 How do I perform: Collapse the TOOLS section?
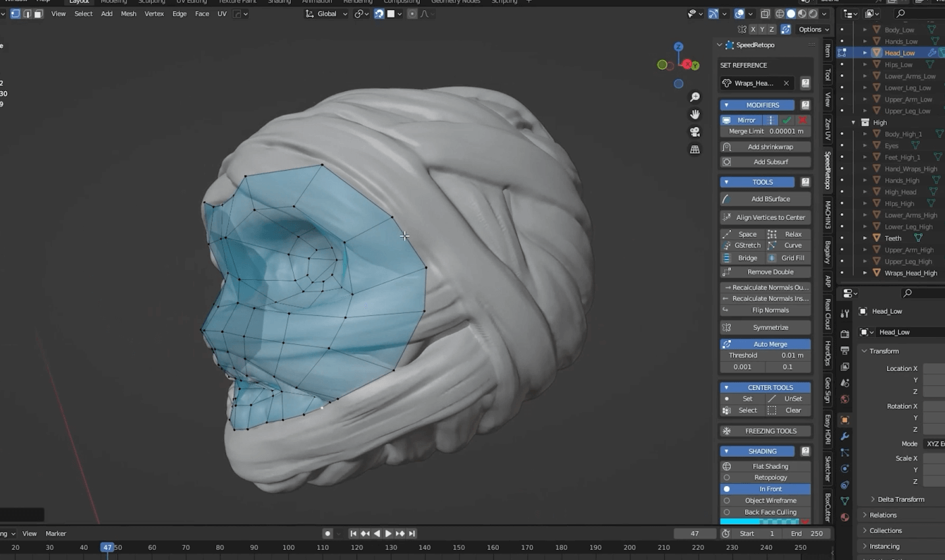726,182
